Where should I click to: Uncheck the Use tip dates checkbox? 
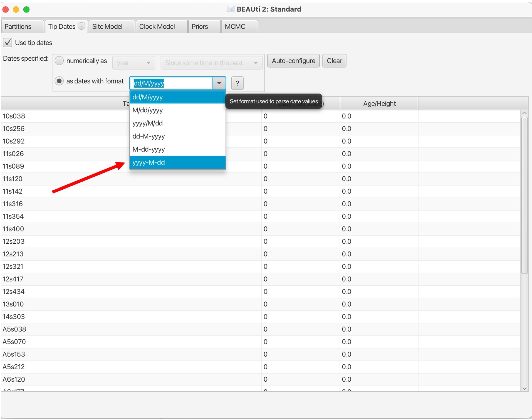pos(8,43)
